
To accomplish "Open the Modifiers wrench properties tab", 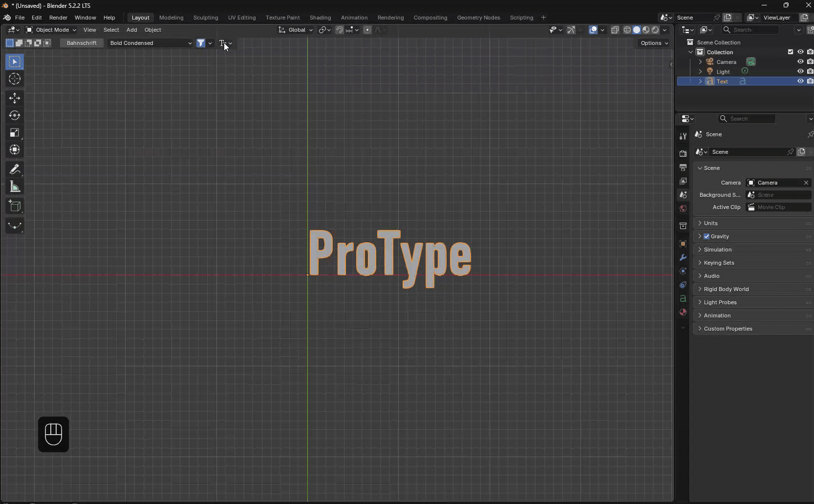I will pyautogui.click(x=683, y=257).
